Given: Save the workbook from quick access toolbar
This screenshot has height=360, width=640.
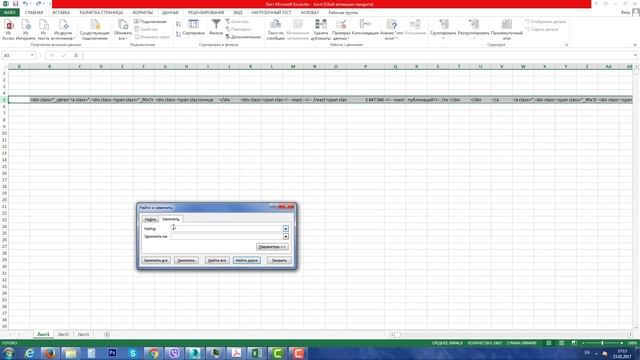Looking at the screenshot, I should coord(15,4).
